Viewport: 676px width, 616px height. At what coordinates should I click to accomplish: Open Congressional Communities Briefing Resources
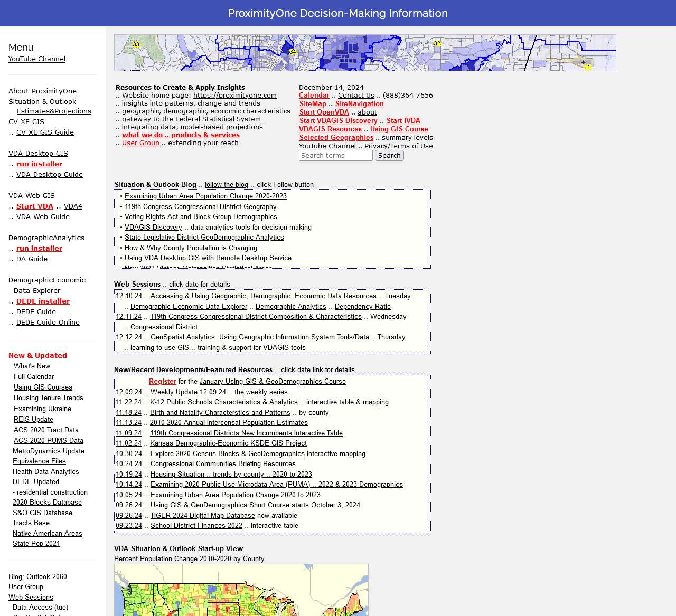223,464
